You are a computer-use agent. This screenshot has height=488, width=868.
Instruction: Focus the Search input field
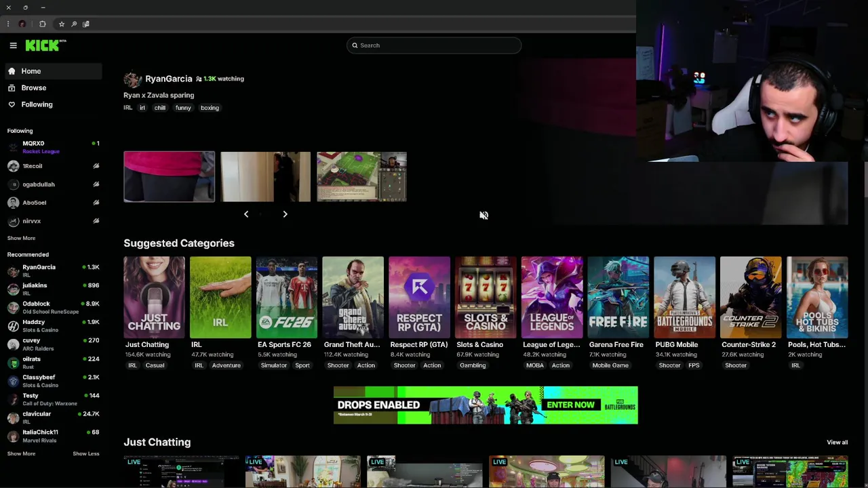[434, 45]
